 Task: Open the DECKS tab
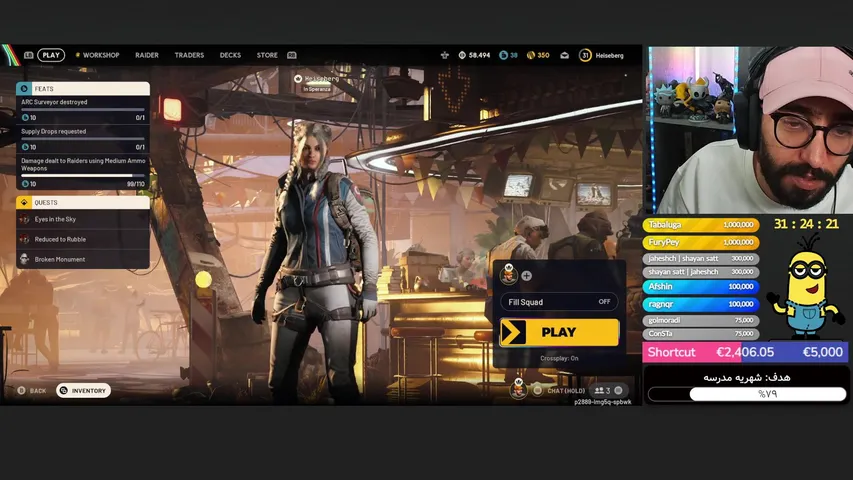(x=230, y=55)
